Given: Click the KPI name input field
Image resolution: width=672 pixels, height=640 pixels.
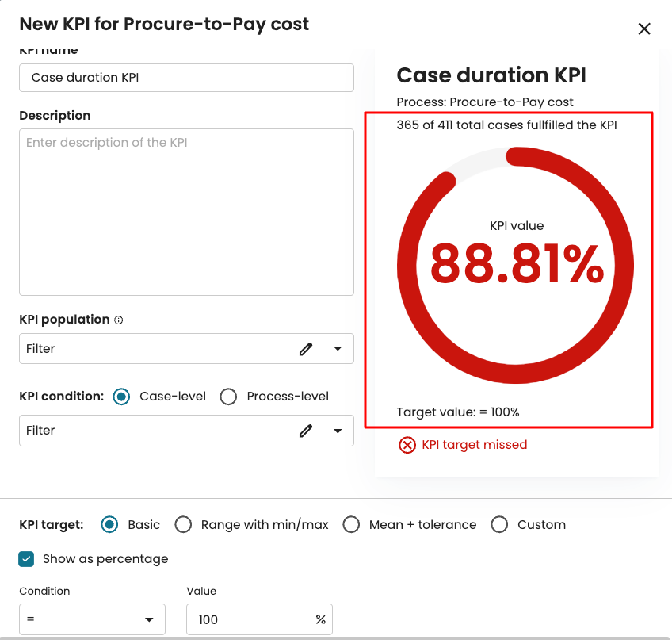Looking at the screenshot, I should 186,78.
